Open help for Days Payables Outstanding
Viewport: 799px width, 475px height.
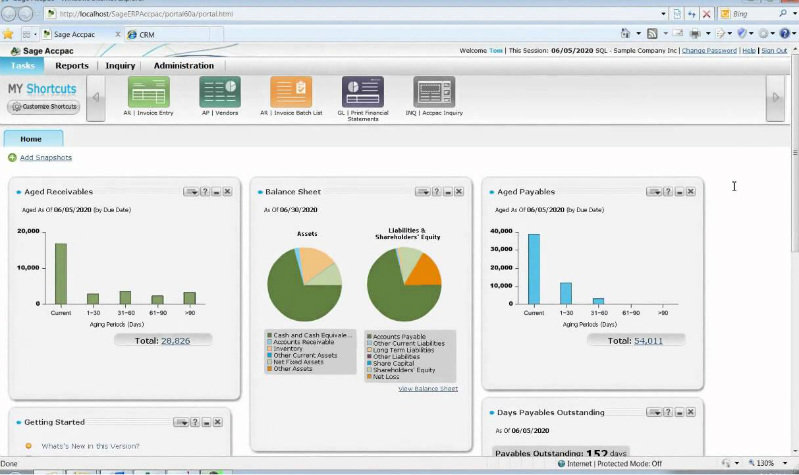(668, 412)
